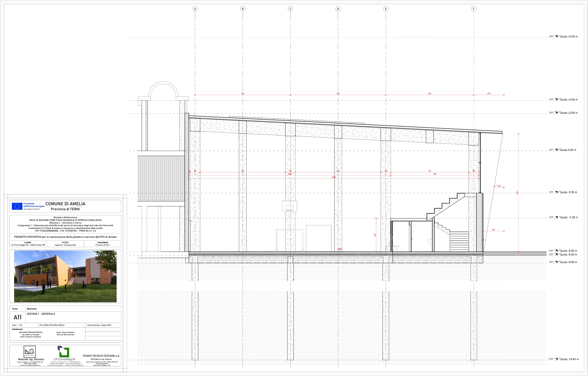Click the CF Consulting Srl name

point(64,359)
